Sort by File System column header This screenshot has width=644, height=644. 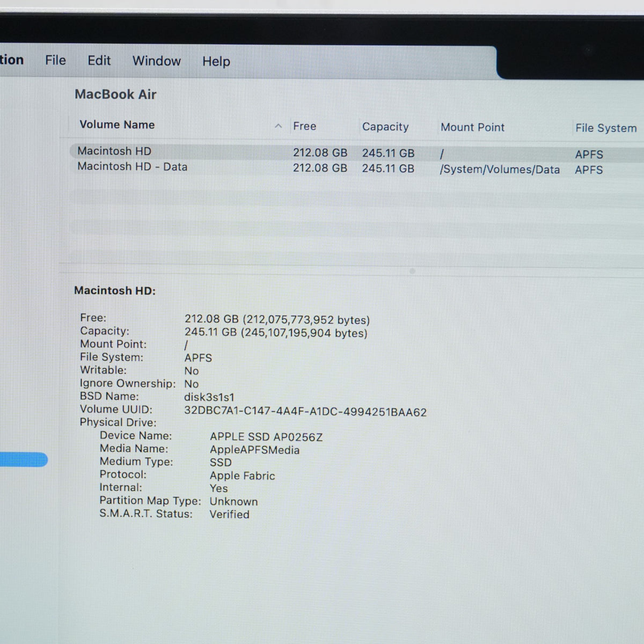(x=606, y=128)
